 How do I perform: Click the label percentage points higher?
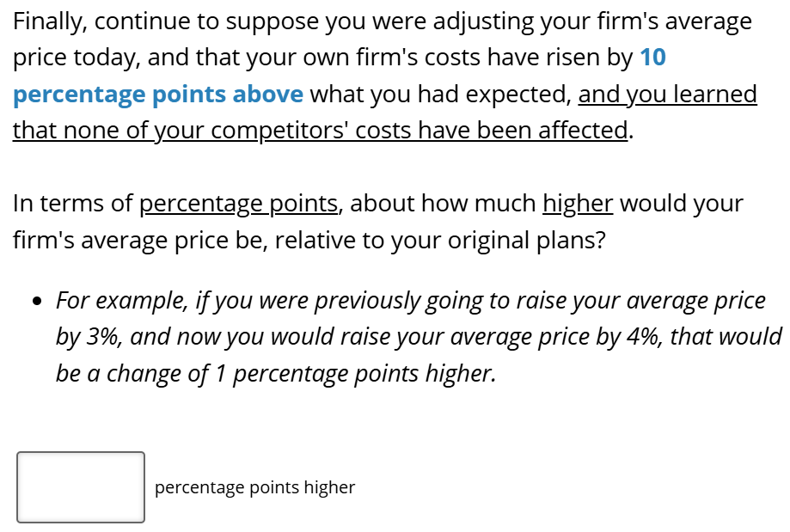pyautogui.click(x=254, y=487)
